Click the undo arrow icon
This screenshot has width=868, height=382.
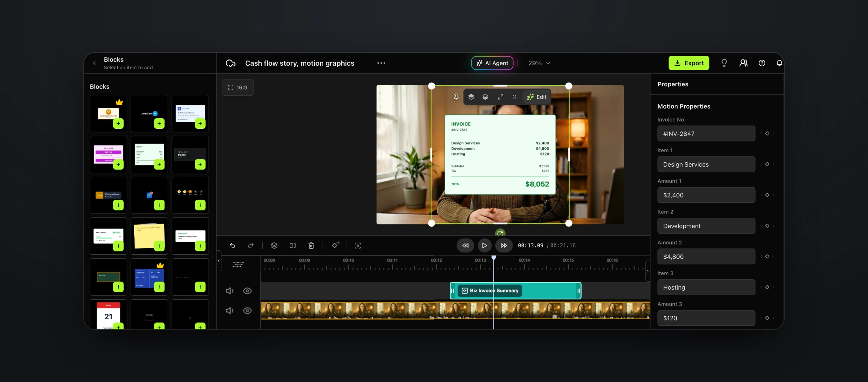tap(232, 246)
